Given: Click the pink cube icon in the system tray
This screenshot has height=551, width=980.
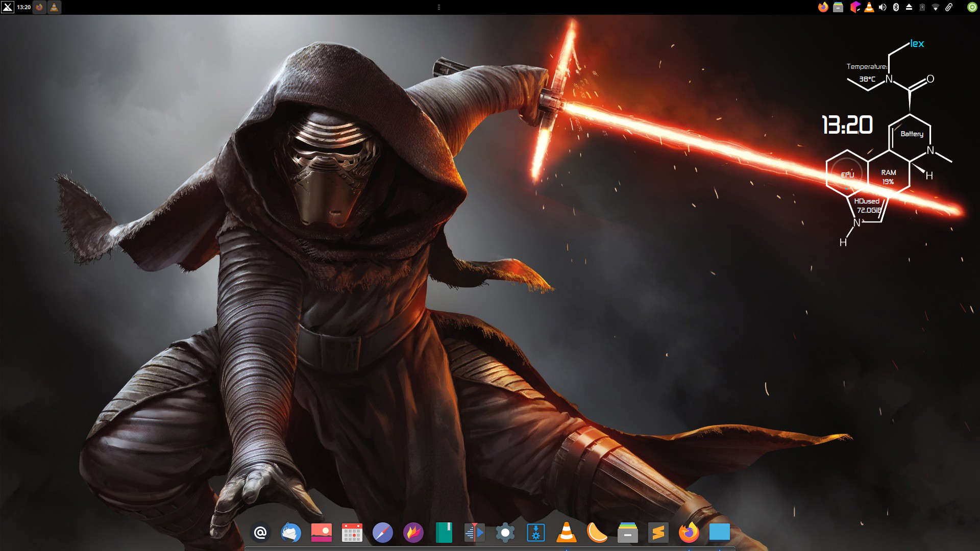Looking at the screenshot, I should 855,7.
